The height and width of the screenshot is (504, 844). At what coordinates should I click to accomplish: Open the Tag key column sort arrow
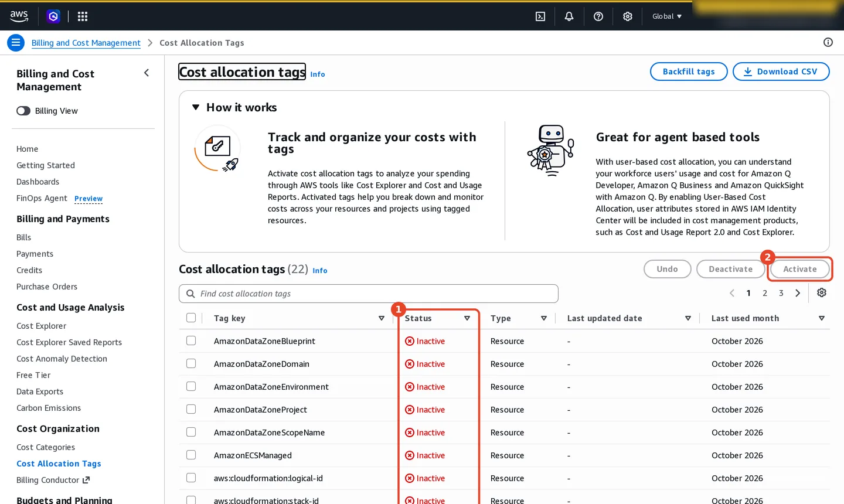tap(382, 318)
